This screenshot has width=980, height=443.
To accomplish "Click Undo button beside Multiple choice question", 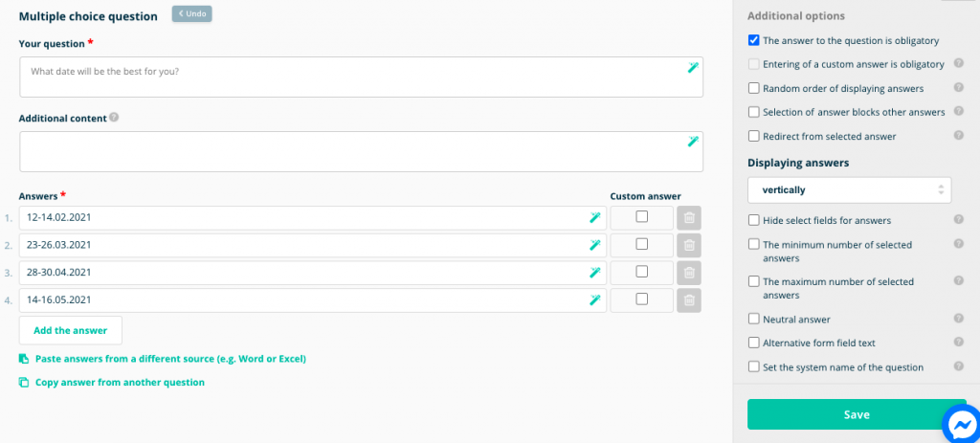I will pos(191,13).
